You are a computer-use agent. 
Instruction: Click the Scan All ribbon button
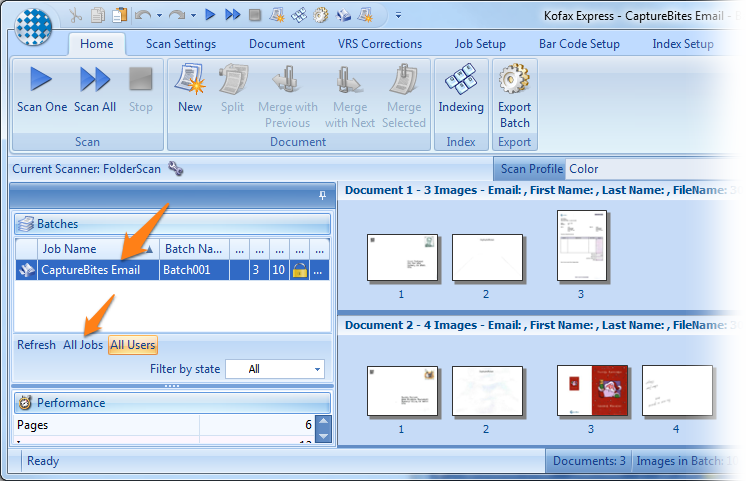point(95,89)
